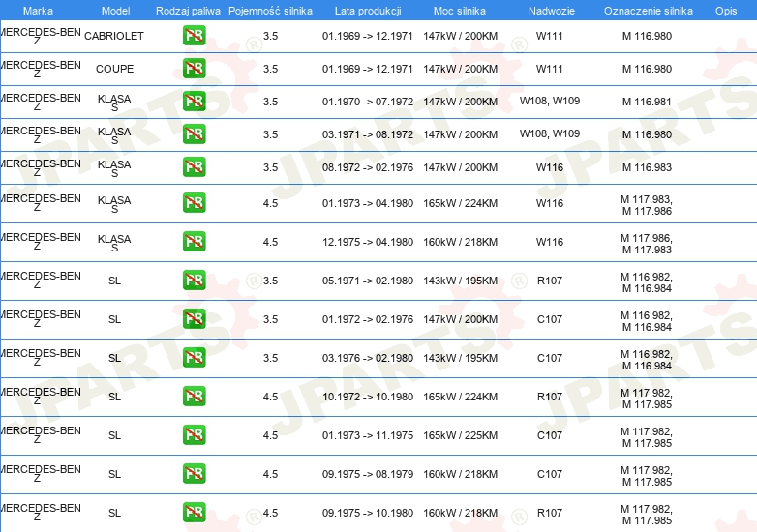Click SL model in 01.1973 -> 11.1975 row

point(114,435)
